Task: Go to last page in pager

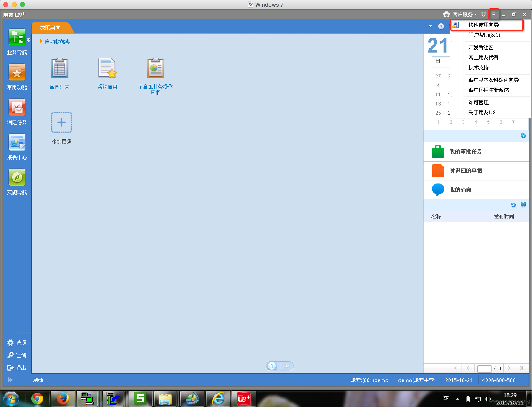Action: (x=522, y=368)
